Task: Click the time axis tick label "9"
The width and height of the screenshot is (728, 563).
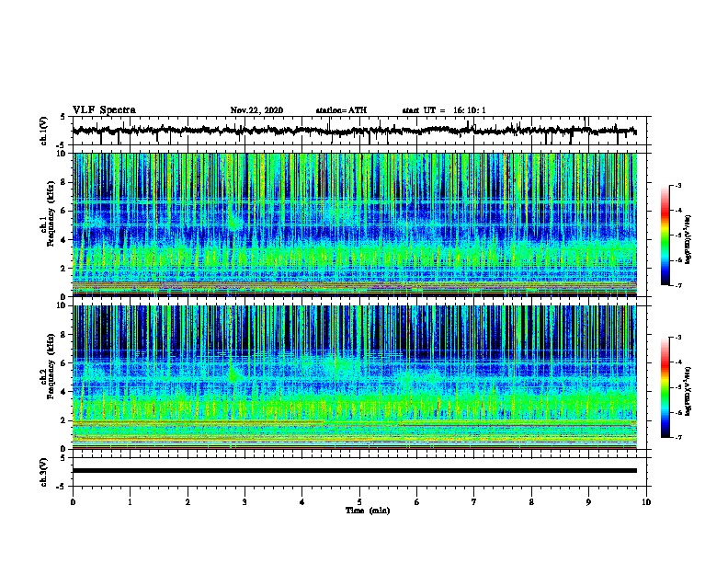Action: 588,502
